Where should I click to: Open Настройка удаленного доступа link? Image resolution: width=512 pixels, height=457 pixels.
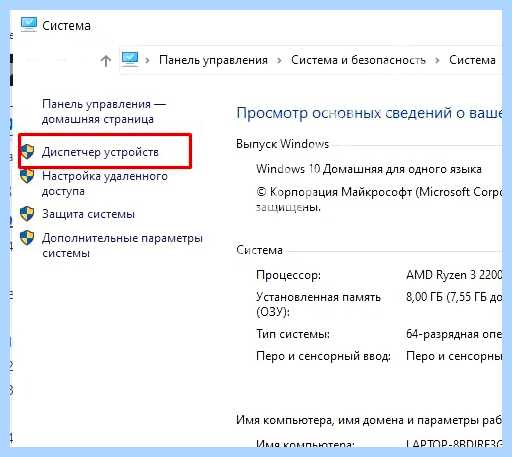pos(105,183)
